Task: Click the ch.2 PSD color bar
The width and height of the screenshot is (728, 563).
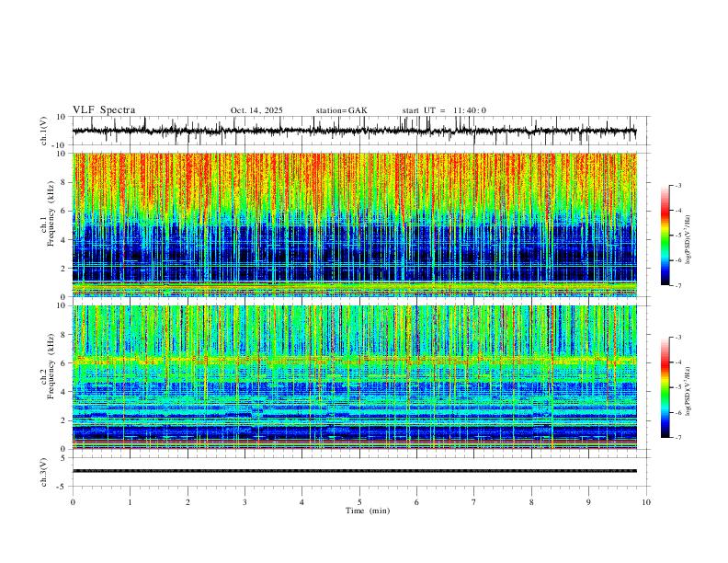Action: point(665,387)
